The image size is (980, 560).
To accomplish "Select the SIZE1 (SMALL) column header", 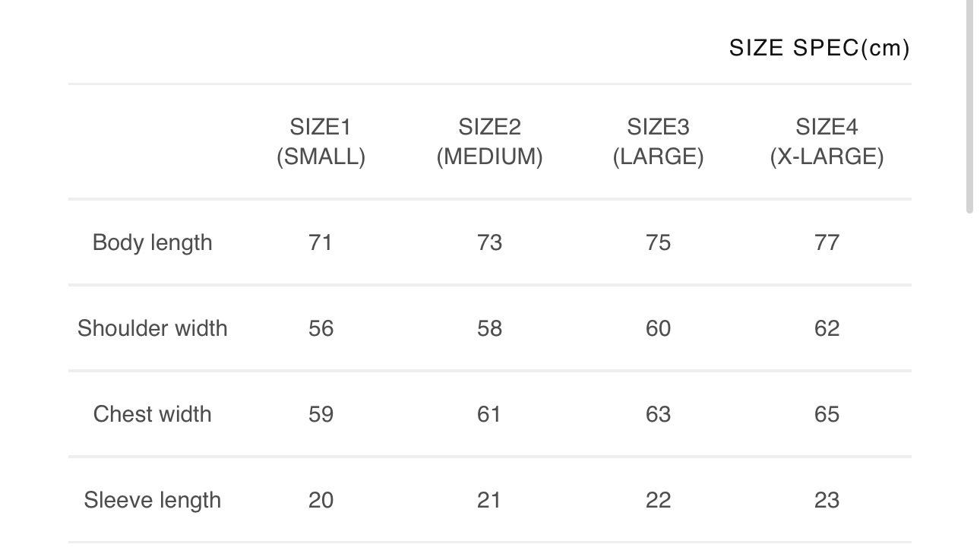I will pos(321,141).
